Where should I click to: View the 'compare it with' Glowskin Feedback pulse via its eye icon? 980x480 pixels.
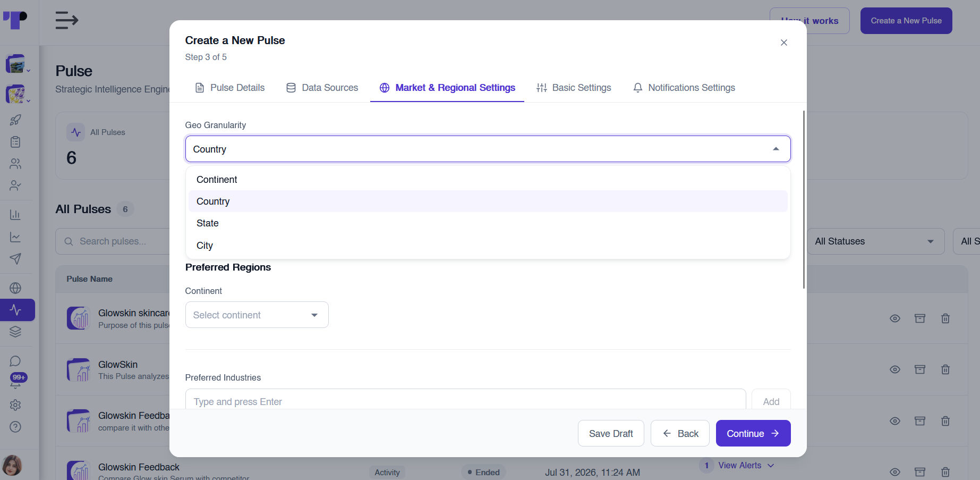coord(895,421)
